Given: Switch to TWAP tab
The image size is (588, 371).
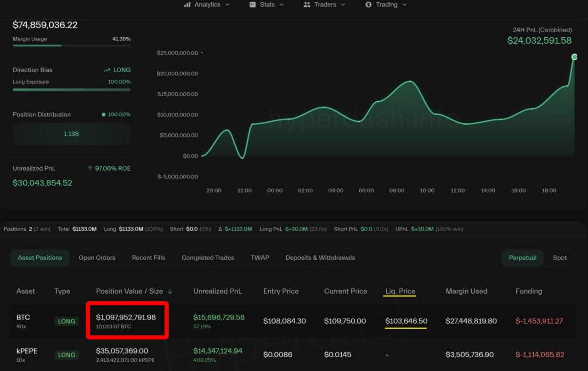Looking at the screenshot, I should [x=260, y=258].
